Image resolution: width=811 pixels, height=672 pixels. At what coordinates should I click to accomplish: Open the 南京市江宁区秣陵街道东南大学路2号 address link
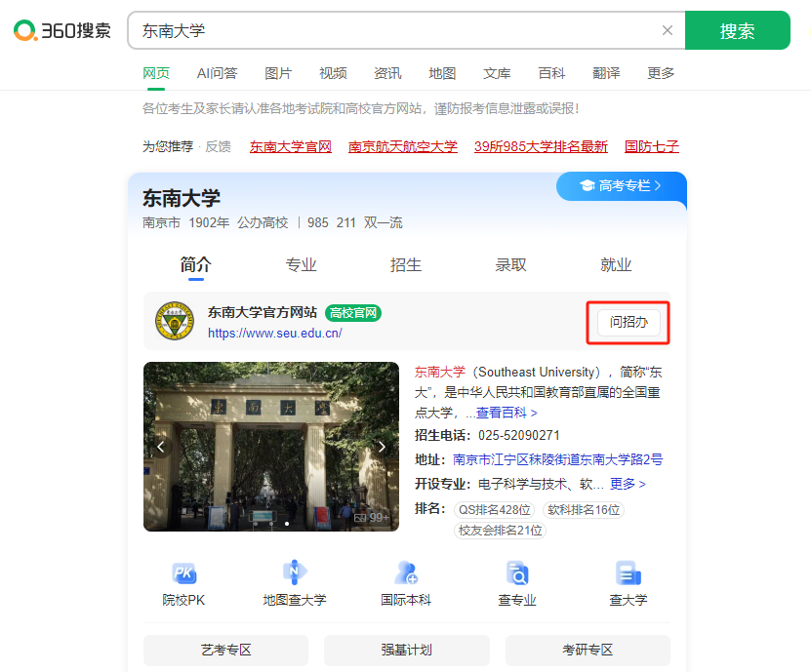[557, 459]
